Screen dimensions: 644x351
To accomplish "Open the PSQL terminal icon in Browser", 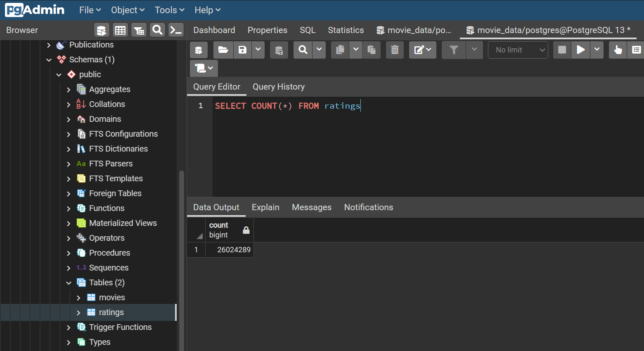I will [176, 30].
